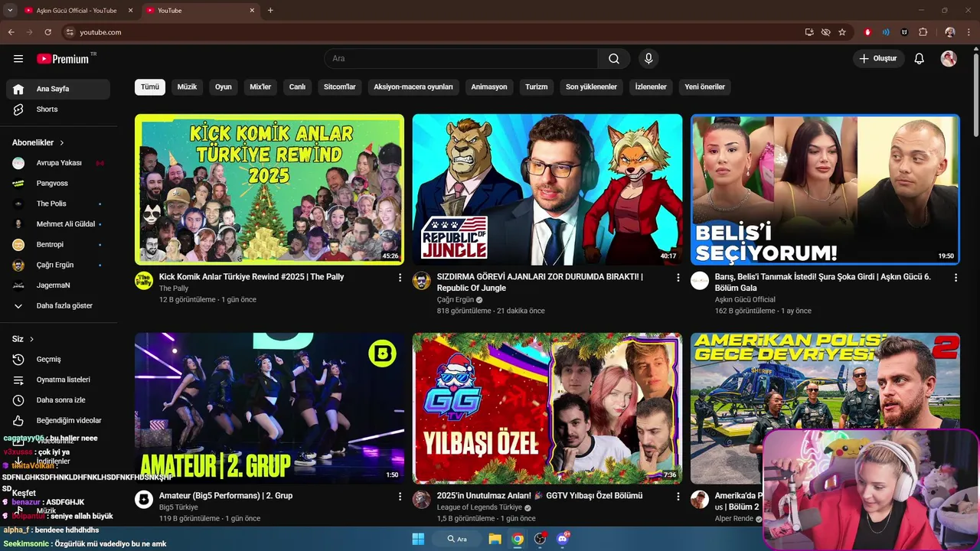Click the install app icon in address bar
This screenshot has width=980, height=551.
pos(809,32)
